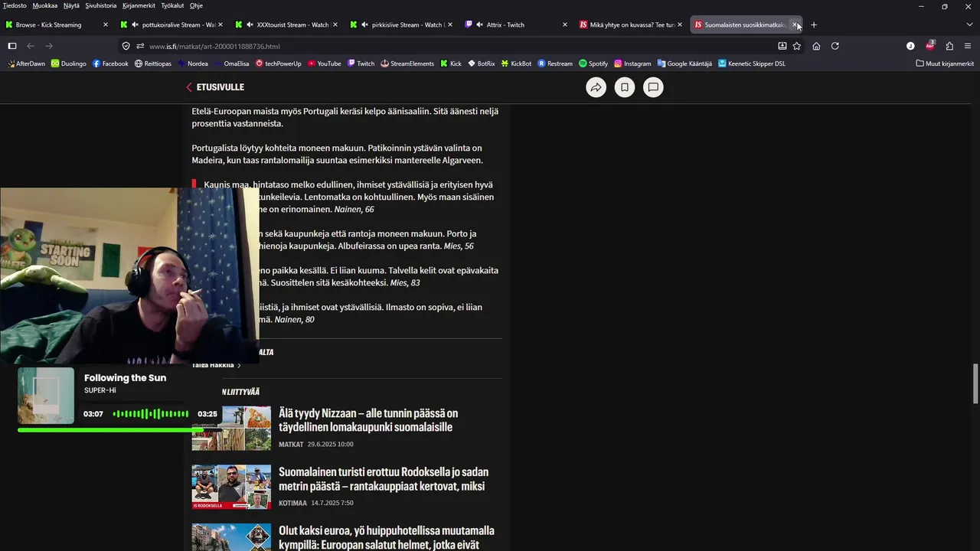Close the Browse - Kick Streaming tab
The height and width of the screenshot is (551, 980).
point(106,24)
